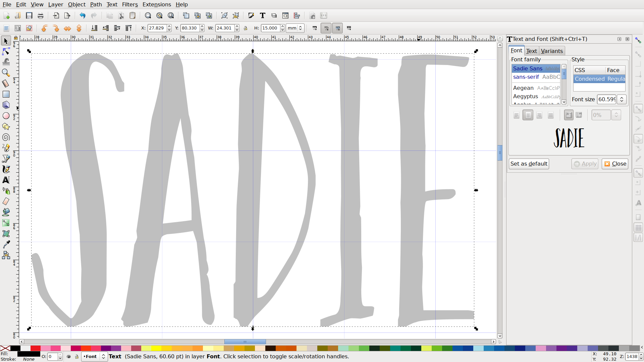Choose the Gradient tool
The height and width of the screenshot is (362, 644).
6,223
